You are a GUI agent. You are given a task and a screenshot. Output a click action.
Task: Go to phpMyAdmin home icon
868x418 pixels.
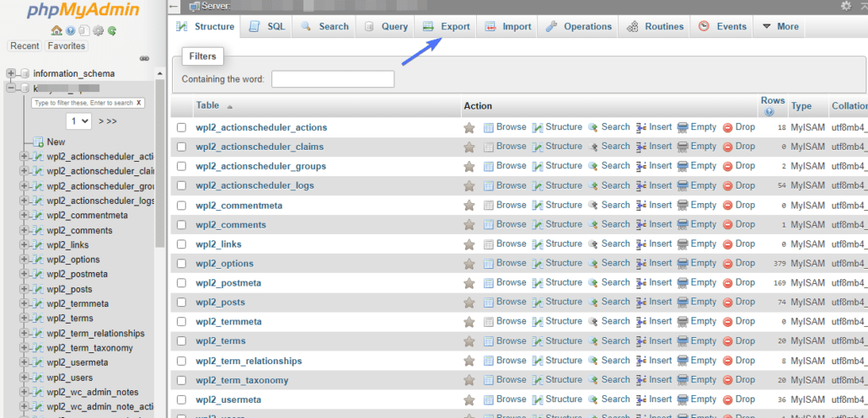(56, 31)
